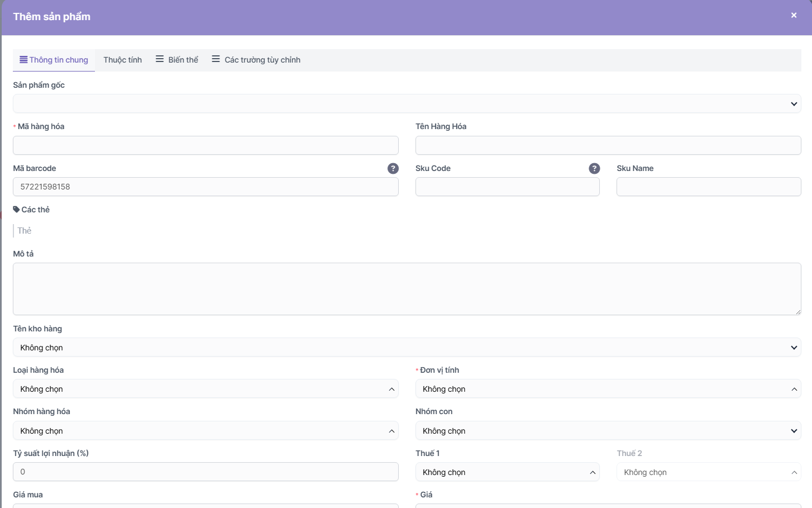Image resolution: width=812 pixels, height=508 pixels.
Task: Go to Các trường tùy chỉnh tab
Action: 256,60
